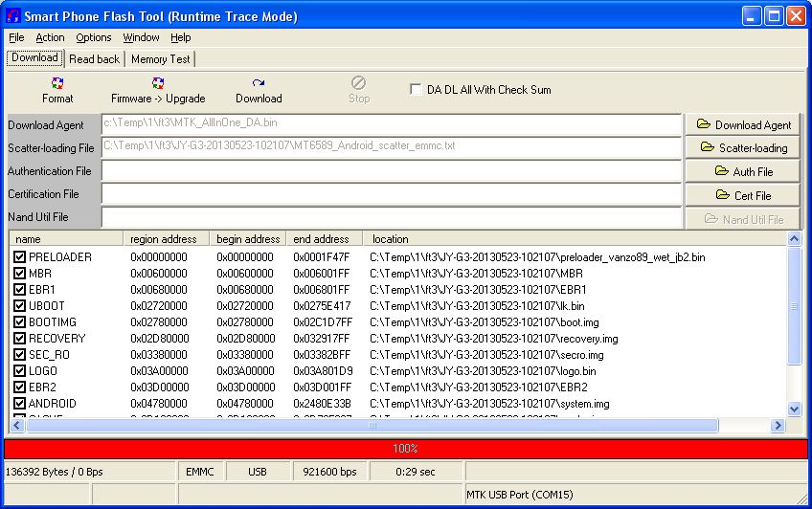Select the system.img location path
812x509 pixels.
point(489,404)
